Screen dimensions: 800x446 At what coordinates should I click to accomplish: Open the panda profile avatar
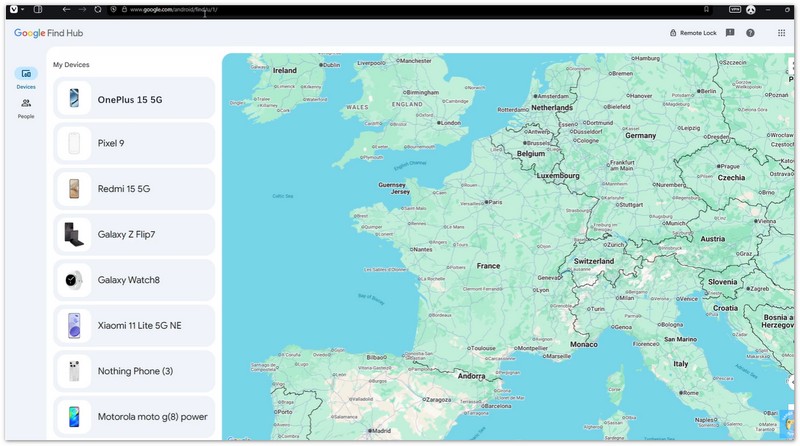pyautogui.click(x=751, y=9)
